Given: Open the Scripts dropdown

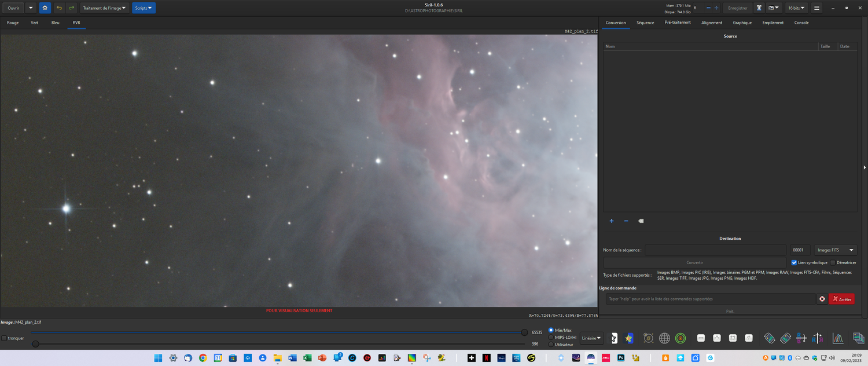Looking at the screenshot, I should pos(143,8).
